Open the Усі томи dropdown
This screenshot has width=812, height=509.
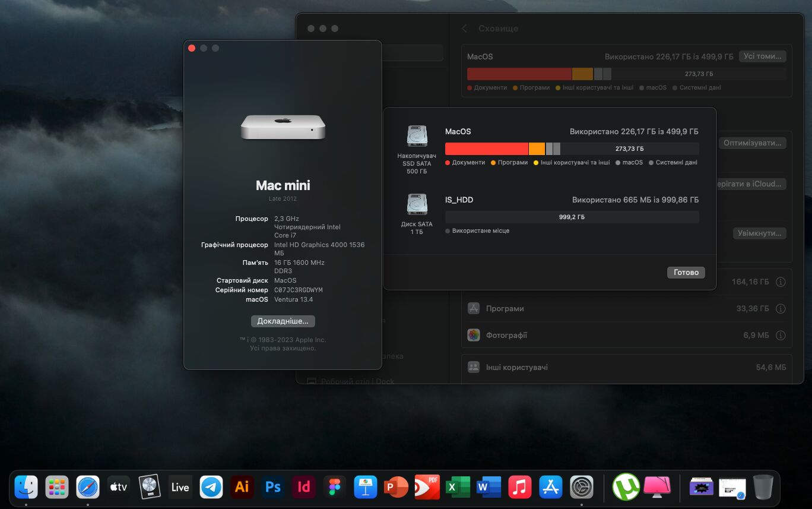[762, 56]
